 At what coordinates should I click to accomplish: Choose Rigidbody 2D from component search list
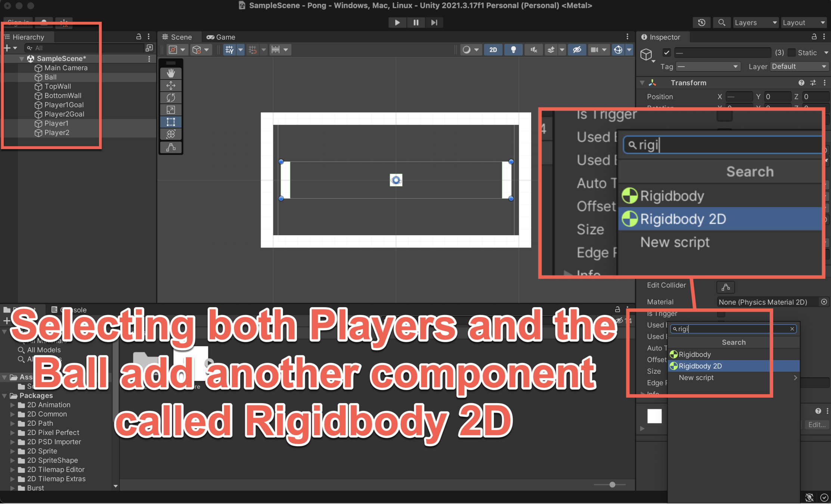[x=700, y=366]
